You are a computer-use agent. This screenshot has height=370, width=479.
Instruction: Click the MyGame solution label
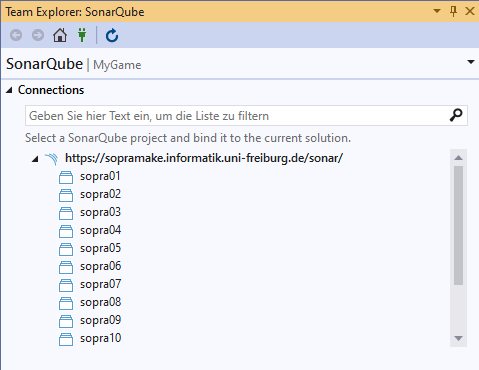point(117,65)
